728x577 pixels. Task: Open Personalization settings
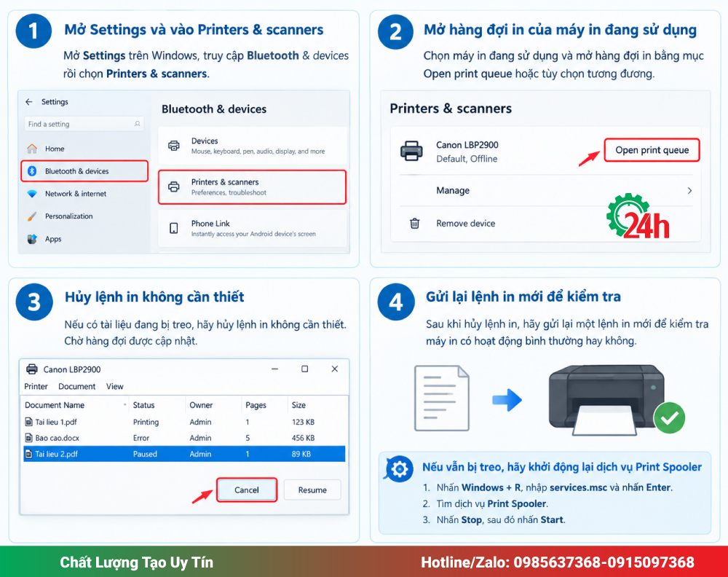[68, 216]
